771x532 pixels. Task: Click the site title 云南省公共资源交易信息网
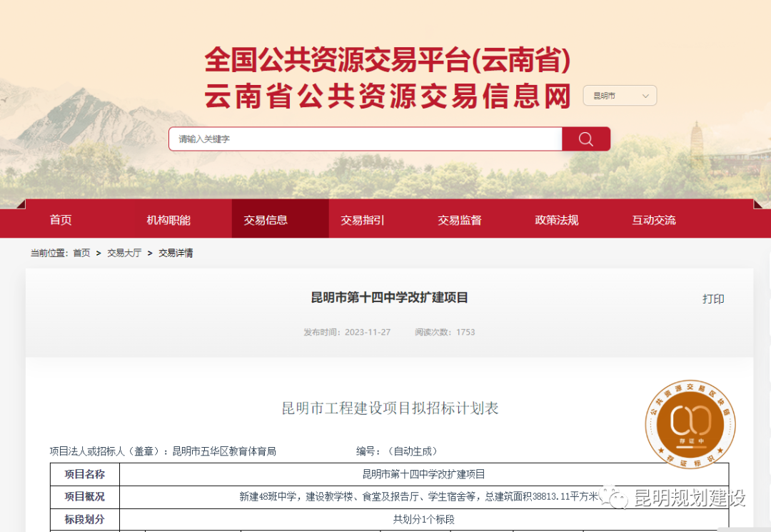pos(388,96)
